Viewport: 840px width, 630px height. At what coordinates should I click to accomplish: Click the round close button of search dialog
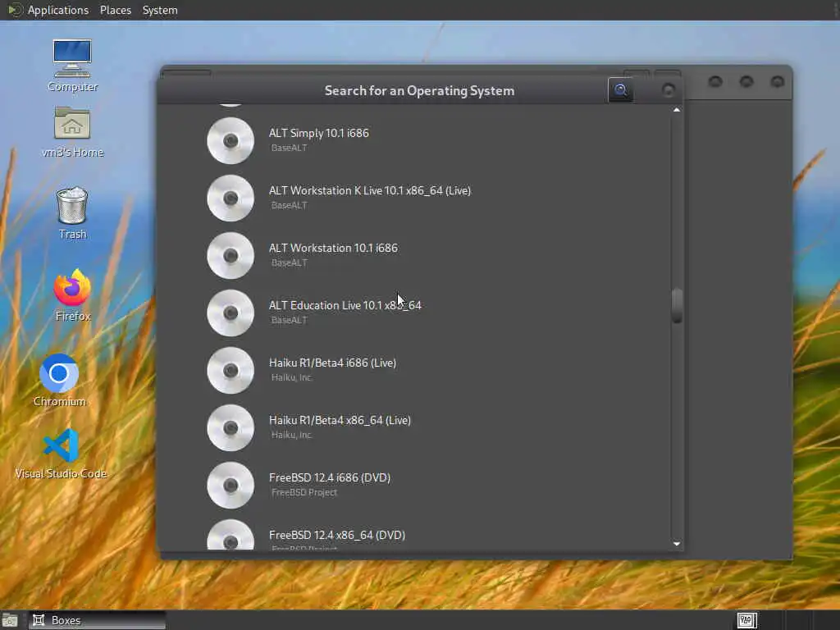coord(668,90)
